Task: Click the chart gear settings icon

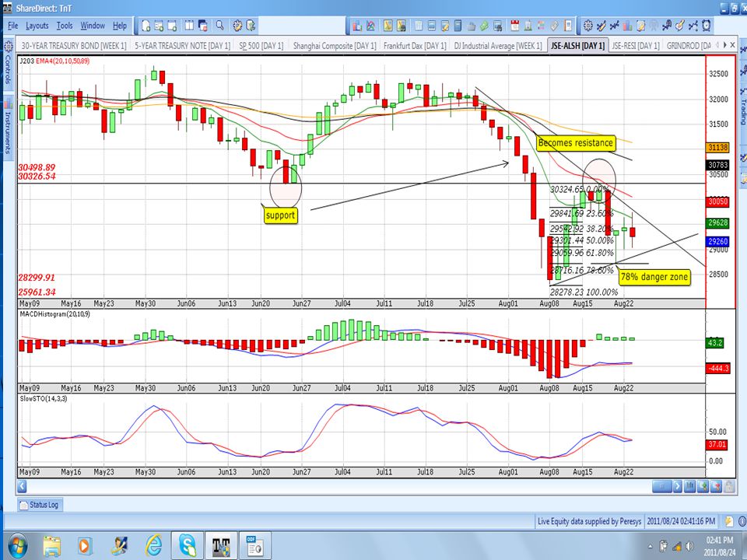Action: (x=588, y=26)
